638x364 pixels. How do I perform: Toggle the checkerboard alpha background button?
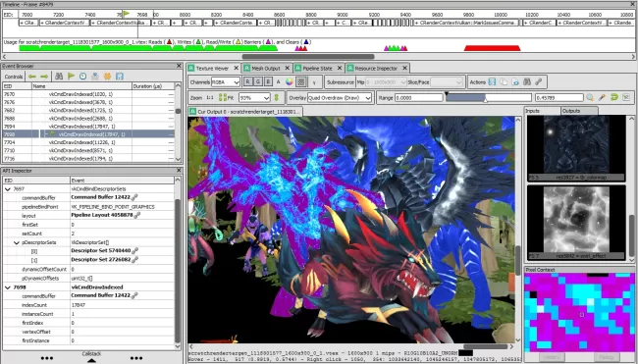tap(301, 82)
